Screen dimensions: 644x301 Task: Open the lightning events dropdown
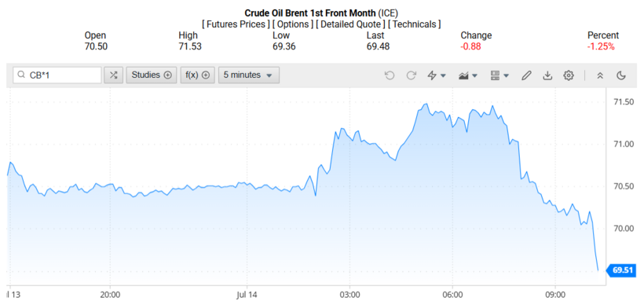click(437, 75)
